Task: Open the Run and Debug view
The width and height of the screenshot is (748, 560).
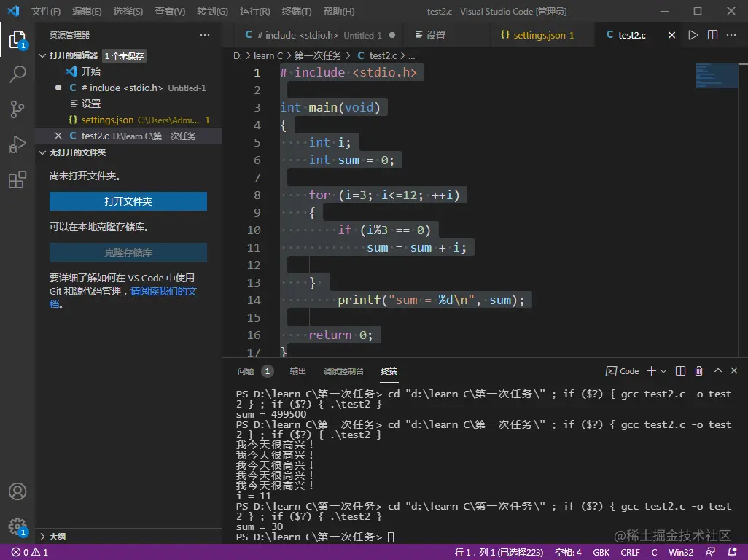Action: [x=17, y=144]
